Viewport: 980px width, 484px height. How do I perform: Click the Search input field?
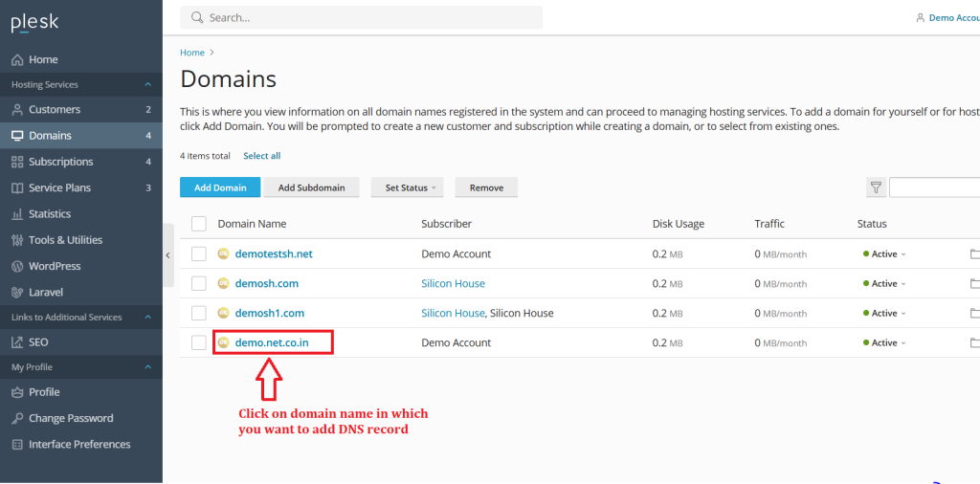361,17
